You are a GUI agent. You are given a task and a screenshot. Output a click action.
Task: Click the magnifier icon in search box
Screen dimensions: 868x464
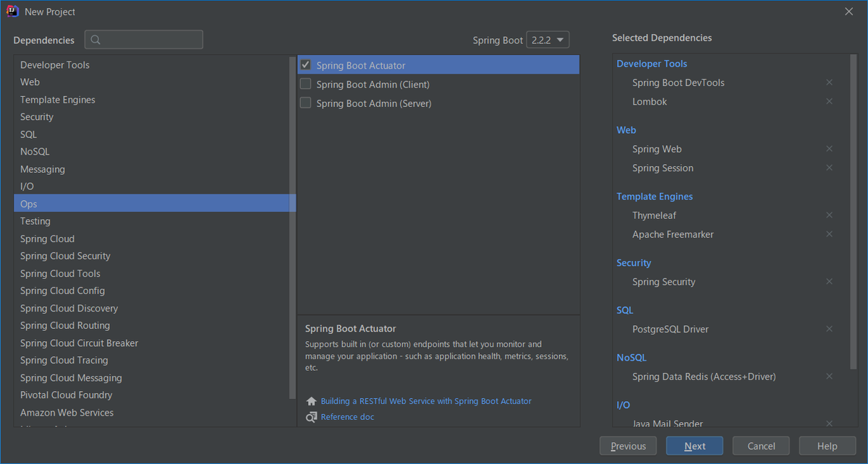coord(96,40)
